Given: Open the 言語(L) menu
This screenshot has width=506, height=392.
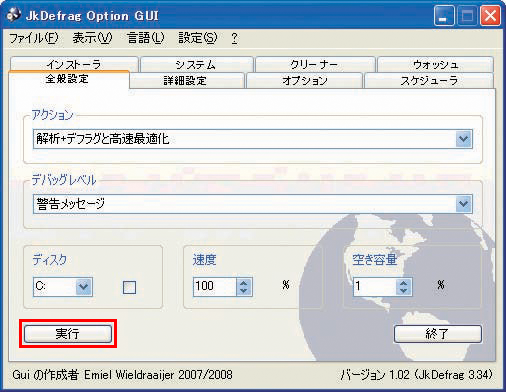Looking at the screenshot, I should click(x=146, y=38).
